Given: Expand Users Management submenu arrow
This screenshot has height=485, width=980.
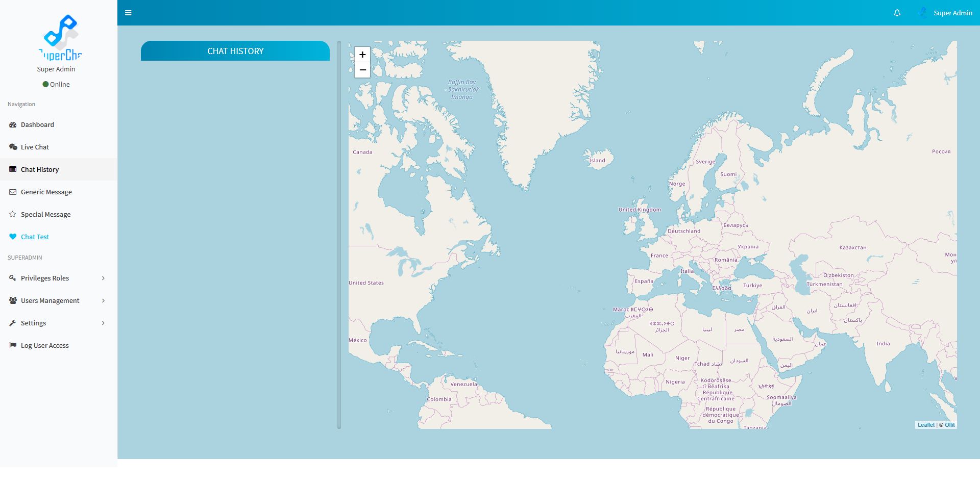Looking at the screenshot, I should click(103, 301).
